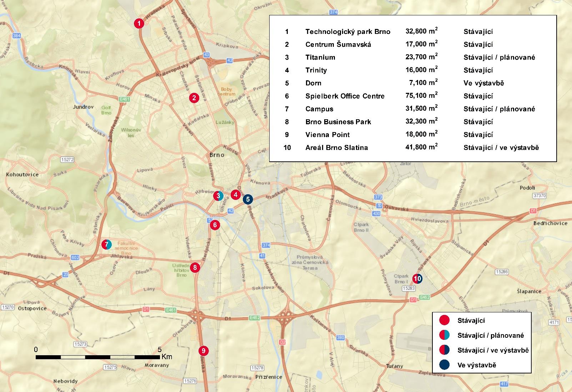Select marker 10 Areál Brno Slatina
The image size is (572, 392).
[417, 278]
